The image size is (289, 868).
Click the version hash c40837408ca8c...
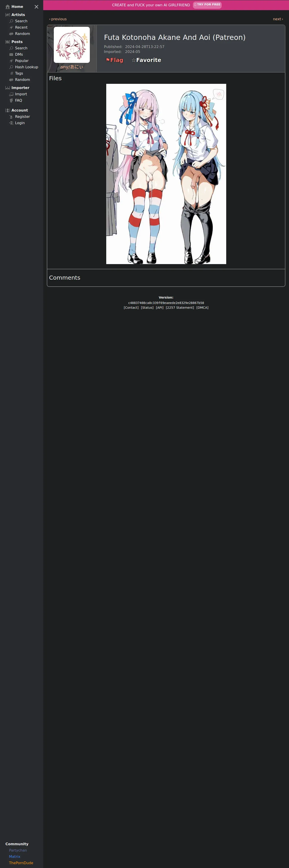coord(166,303)
